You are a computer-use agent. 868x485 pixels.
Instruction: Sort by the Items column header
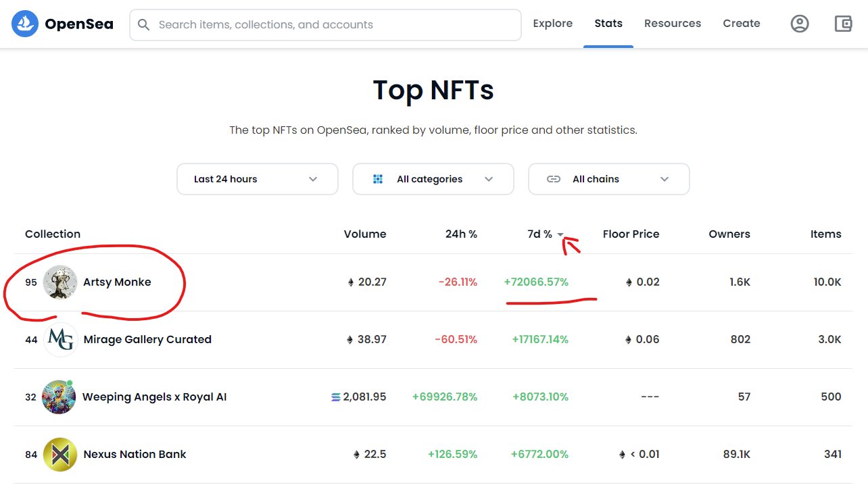pos(826,234)
